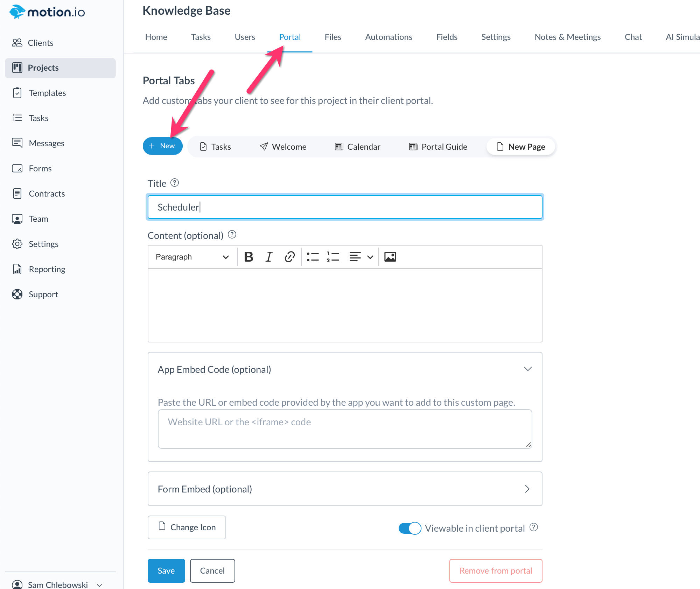The width and height of the screenshot is (700, 589).
Task: Click the Italic formatting icon
Action: click(x=269, y=257)
